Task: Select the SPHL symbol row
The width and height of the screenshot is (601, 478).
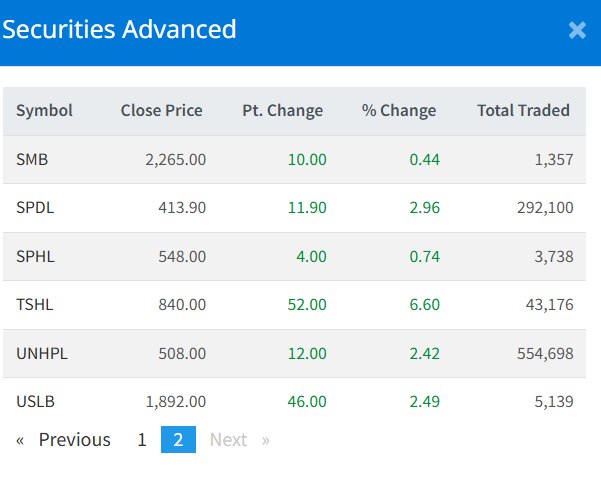Action: click(x=35, y=256)
